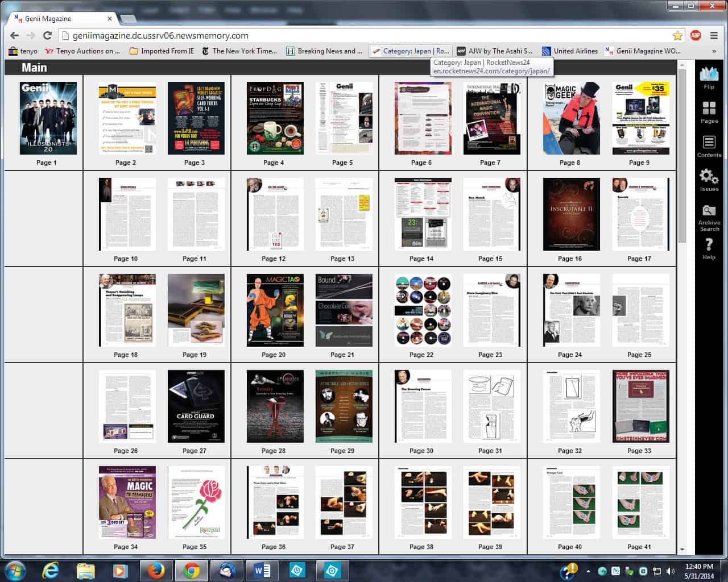Open the Imported From IE bookmark folder
The width and height of the screenshot is (728, 582).
(x=162, y=51)
